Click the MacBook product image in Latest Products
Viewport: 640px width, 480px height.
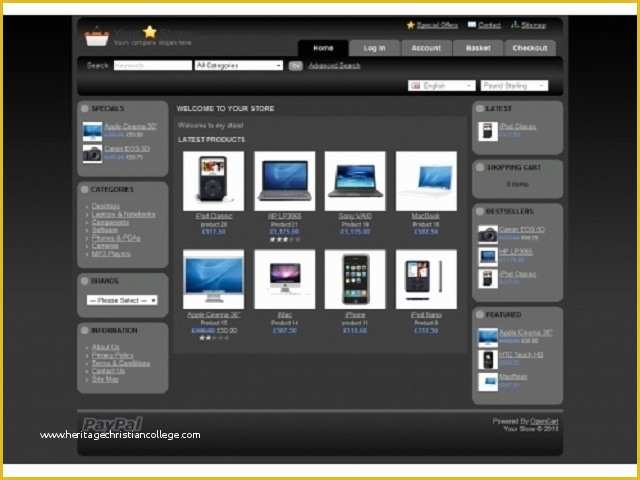pyautogui.click(x=426, y=181)
